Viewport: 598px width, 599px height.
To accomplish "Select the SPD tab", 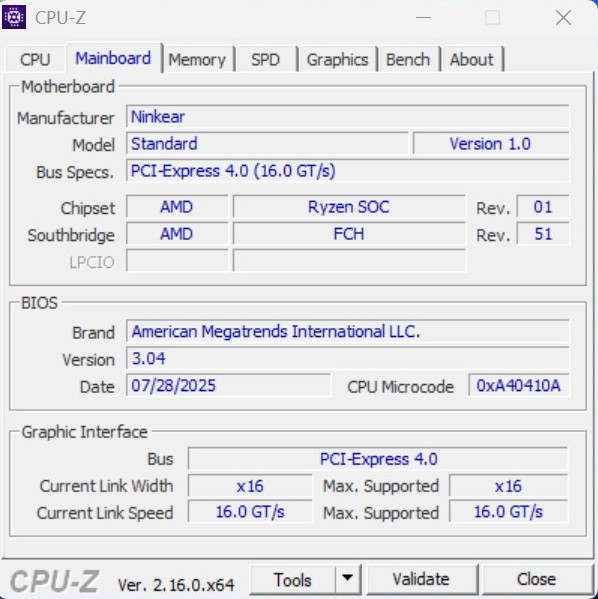I will [x=266, y=60].
